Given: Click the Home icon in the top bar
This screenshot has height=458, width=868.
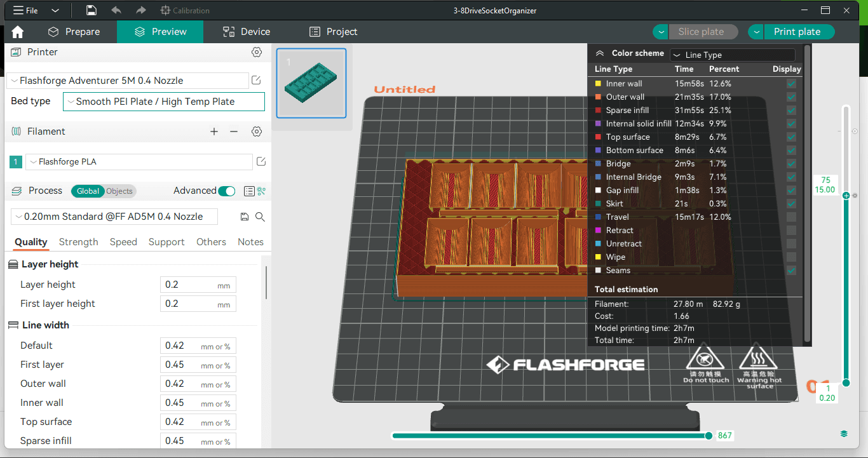Looking at the screenshot, I should click(x=18, y=32).
